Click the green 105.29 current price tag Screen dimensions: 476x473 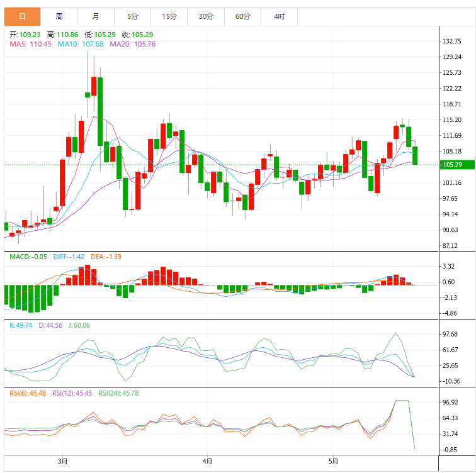tap(457, 165)
